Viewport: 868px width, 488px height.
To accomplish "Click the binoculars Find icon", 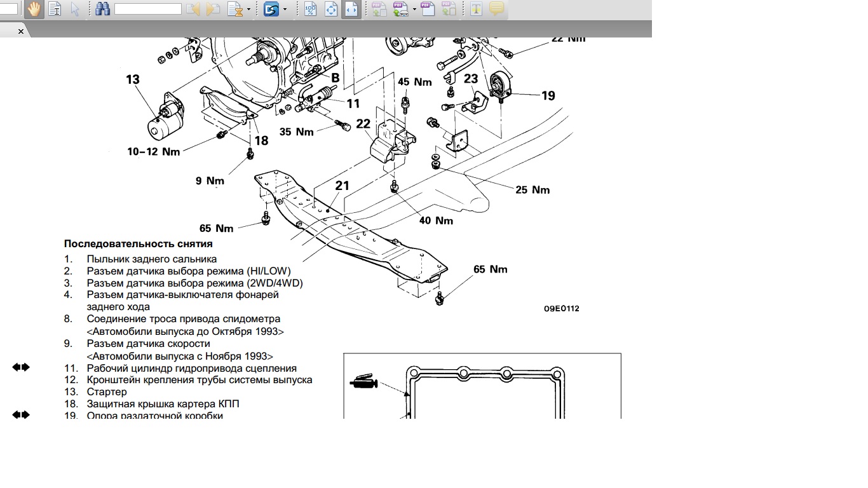I will point(102,9).
